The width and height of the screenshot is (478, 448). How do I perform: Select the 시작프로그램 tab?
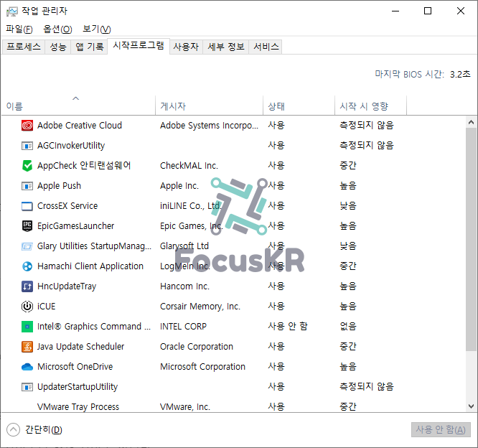(x=139, y=46)
